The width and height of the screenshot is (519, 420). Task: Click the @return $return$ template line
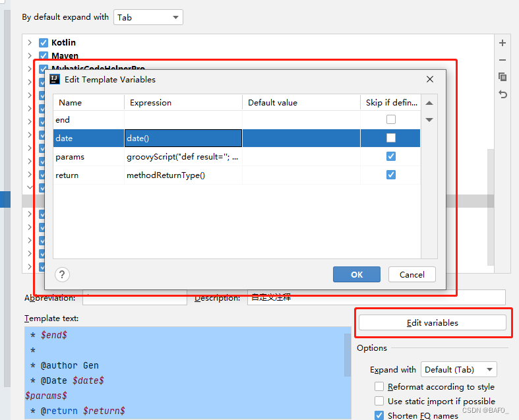[x=78, y=411]
